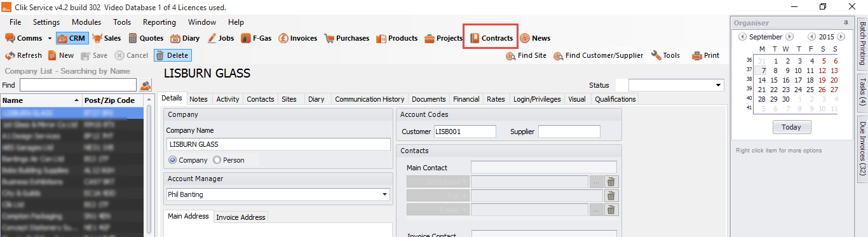
Task: Open the Due Invoices side tab
Action: pyautogui.click(x=862, y=149)
